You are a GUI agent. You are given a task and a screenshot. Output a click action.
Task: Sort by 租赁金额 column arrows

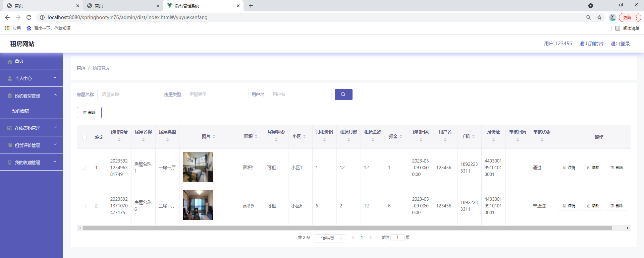click(x=373, y=140)
